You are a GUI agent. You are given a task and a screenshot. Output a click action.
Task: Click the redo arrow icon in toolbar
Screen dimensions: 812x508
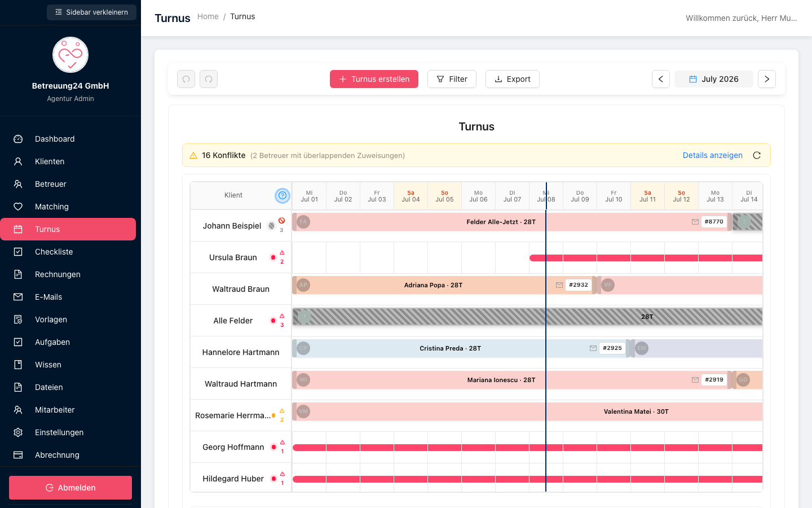click(x=209, y=79)
